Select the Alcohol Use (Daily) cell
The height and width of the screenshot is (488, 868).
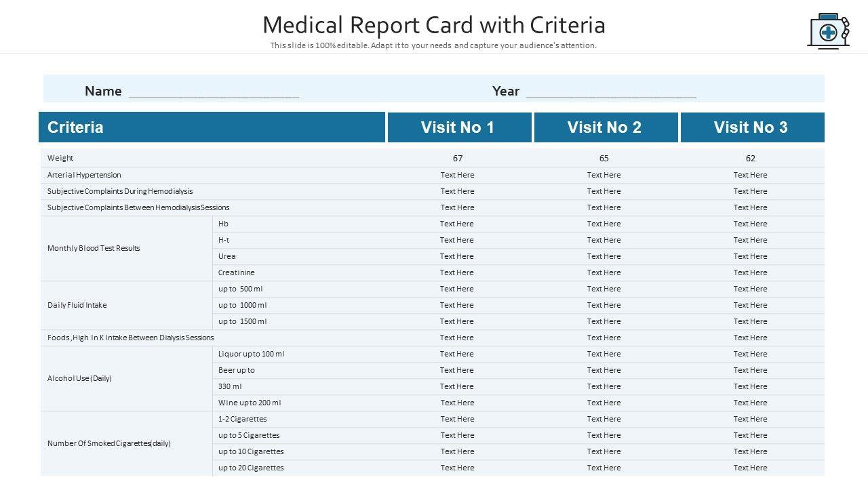(79, 378)
